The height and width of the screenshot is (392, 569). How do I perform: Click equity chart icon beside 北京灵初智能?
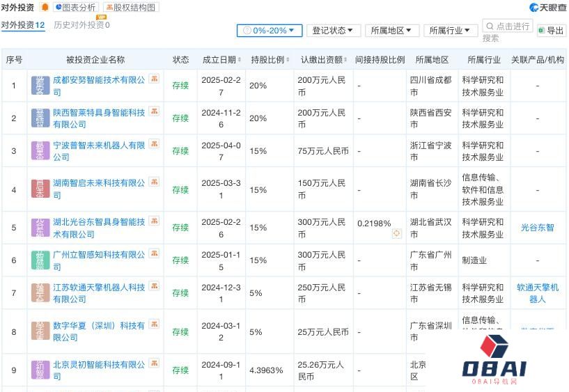(x=154, y=363)
